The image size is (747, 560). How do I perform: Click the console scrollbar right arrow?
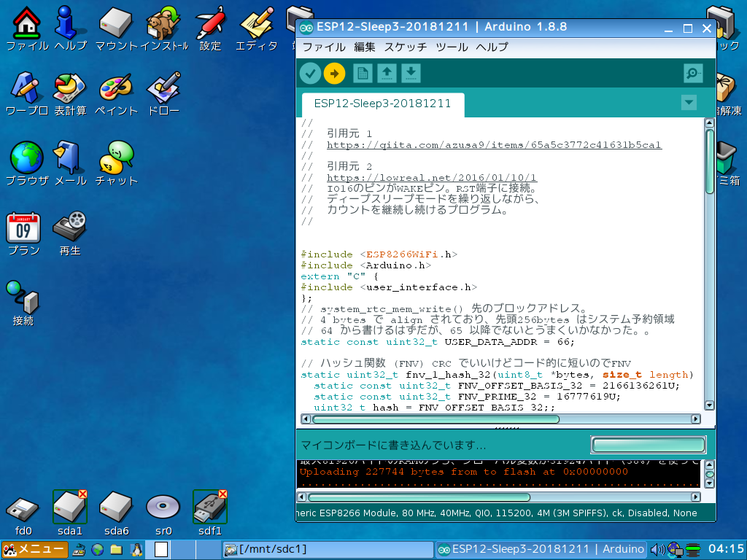point(695,497)
